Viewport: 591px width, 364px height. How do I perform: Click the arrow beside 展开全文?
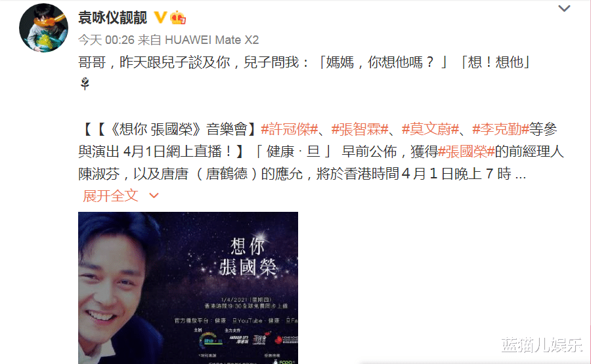coord(154,195)
